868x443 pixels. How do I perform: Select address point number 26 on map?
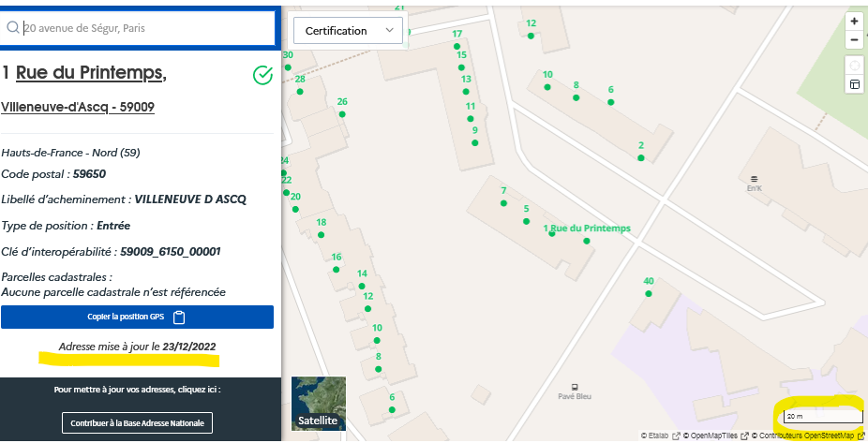coord(342,114)
